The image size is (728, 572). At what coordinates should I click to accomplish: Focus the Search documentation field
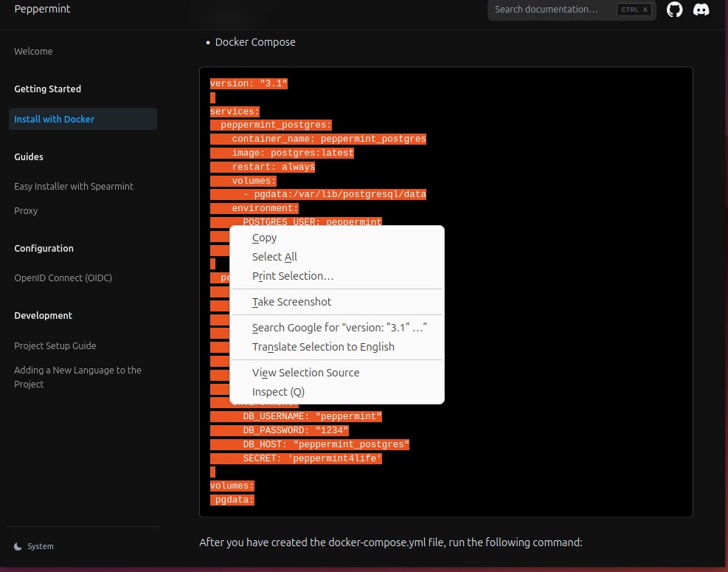click(x=572, y=10)
